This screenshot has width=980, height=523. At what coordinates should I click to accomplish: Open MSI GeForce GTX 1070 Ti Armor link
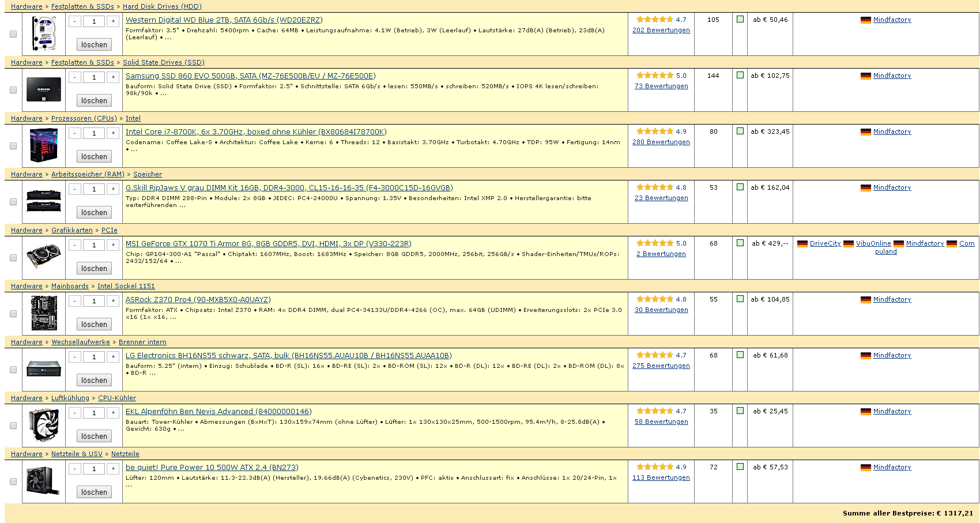269,243
